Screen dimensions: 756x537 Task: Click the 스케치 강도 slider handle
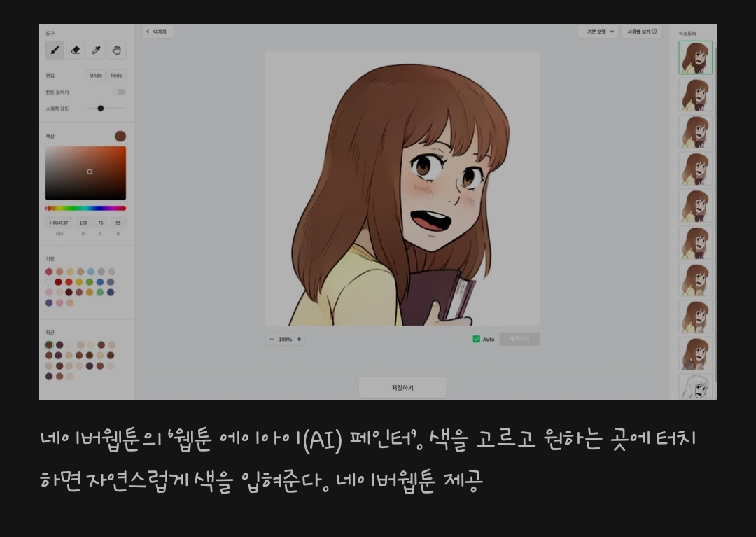[101, 109]
